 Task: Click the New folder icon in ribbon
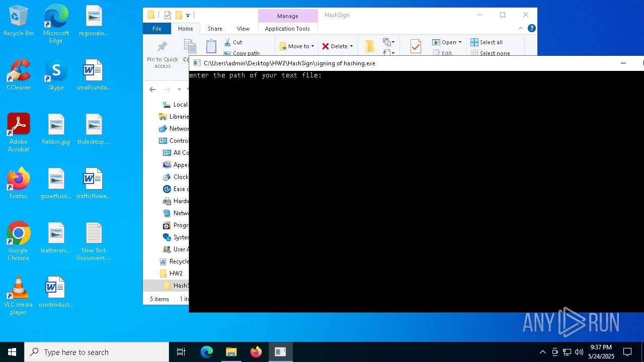370,46
